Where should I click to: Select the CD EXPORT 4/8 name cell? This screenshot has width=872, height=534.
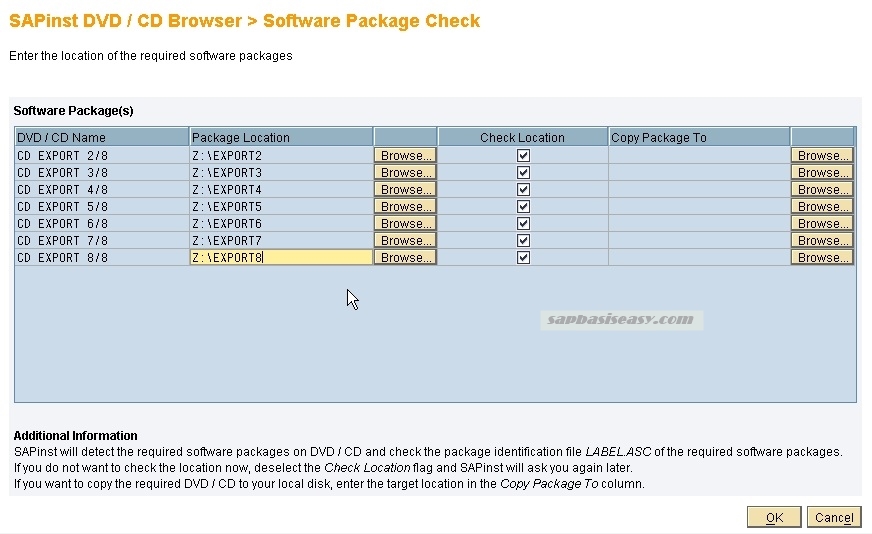point(102,190)
